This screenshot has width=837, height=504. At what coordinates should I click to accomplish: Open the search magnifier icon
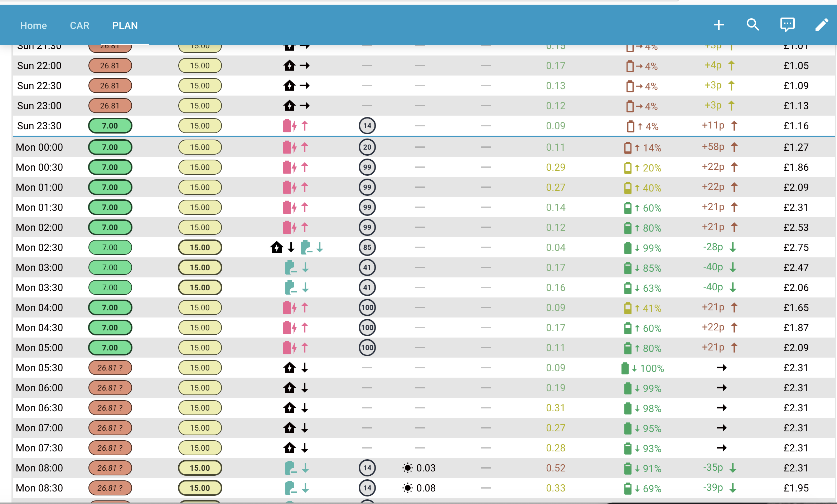coord(753,25)
